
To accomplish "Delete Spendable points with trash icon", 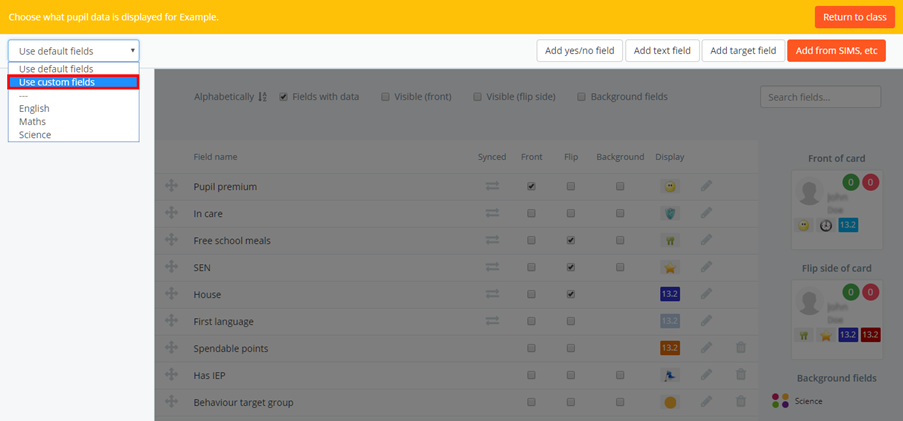I will point(741,348).
